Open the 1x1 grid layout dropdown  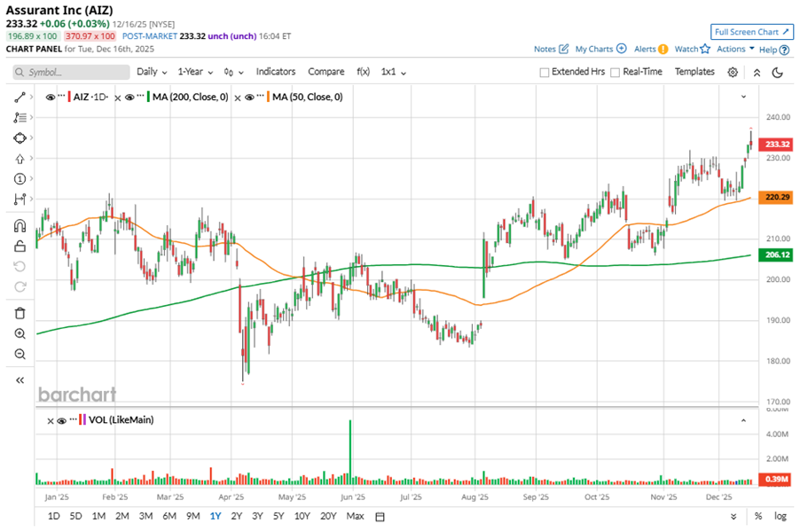click(x=394, y=72)
